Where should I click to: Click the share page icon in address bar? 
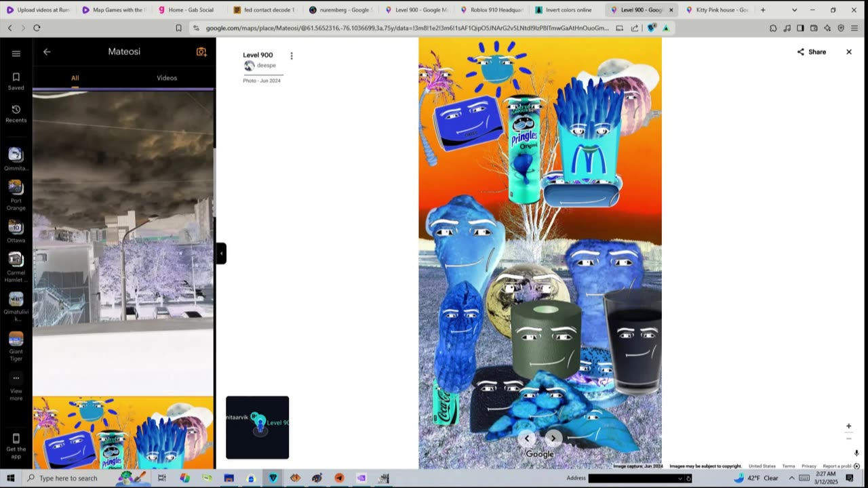tap(634, 28)
